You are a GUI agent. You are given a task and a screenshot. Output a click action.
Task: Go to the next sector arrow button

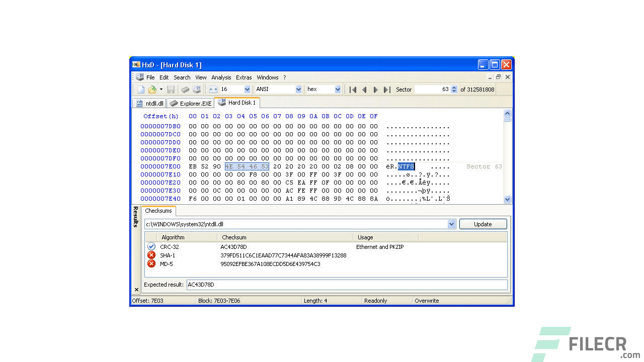pyautogui.click(x=375, y=89)
